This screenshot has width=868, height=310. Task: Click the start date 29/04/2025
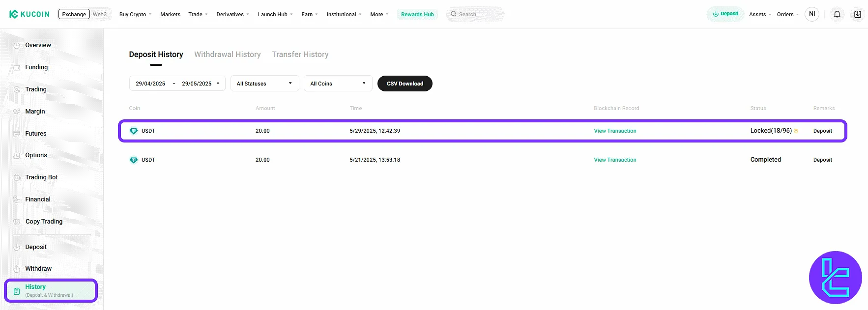pyautogui.click(x=150, y=84)
